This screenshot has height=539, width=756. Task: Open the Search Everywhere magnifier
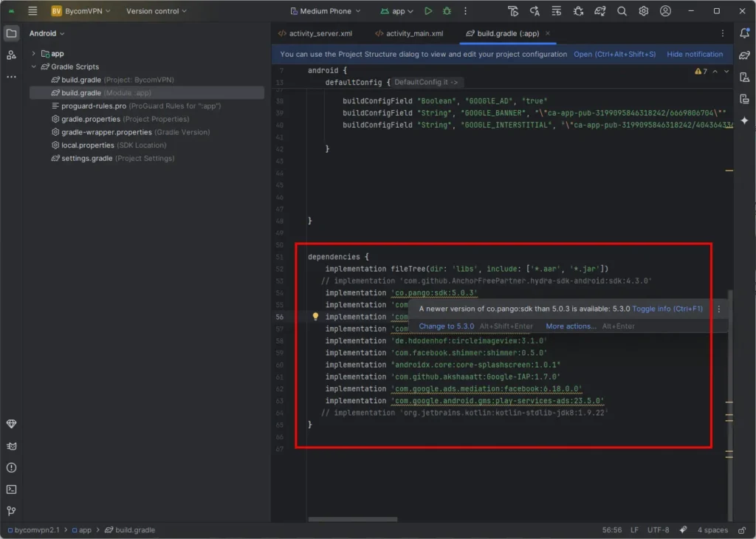pyautogui.click(x=622, y=10)
